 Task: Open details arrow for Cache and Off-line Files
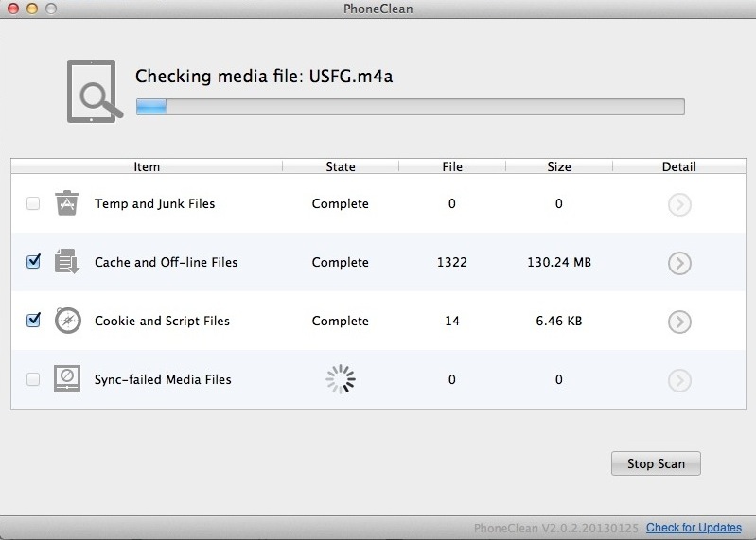(678, 263)
